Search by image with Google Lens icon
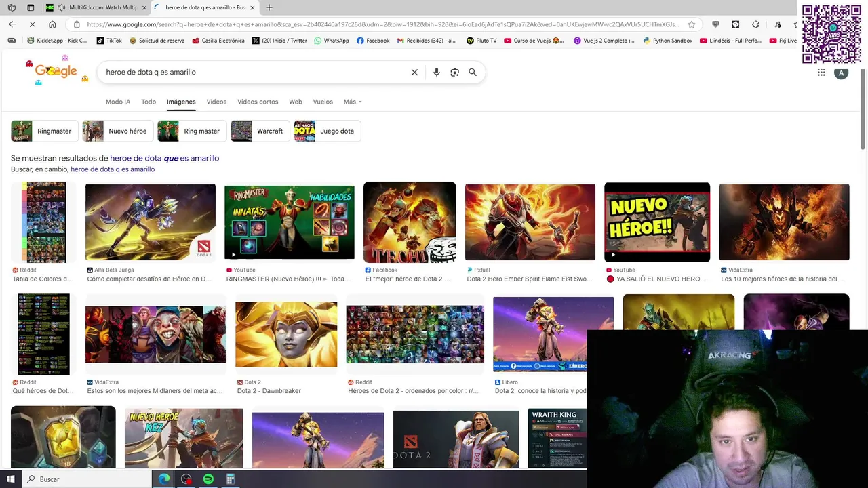This screenshot has height=488, width=868. click(x=454, y=72)
